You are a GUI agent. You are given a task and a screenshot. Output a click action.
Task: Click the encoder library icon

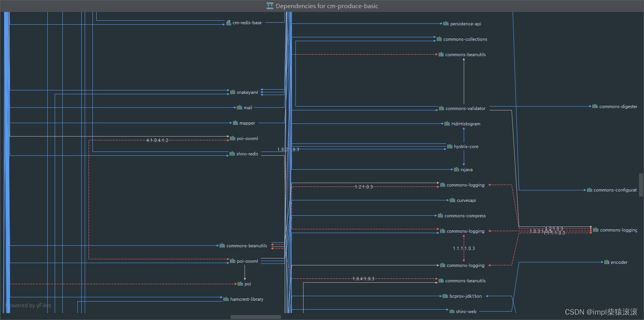[x=607, y=262]
